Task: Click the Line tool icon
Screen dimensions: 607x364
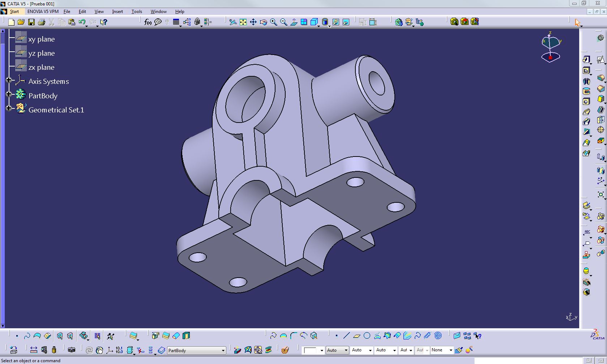Action: [x=346, y=335]
